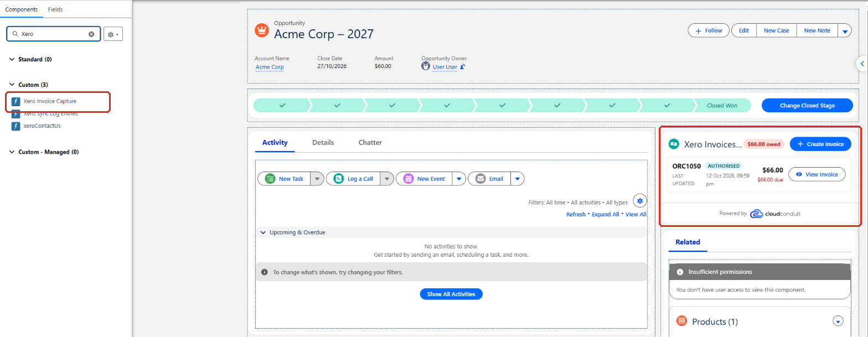Click the Log a Call phone icon
This screenshot has height=337, width=868.
pos(338,179)
